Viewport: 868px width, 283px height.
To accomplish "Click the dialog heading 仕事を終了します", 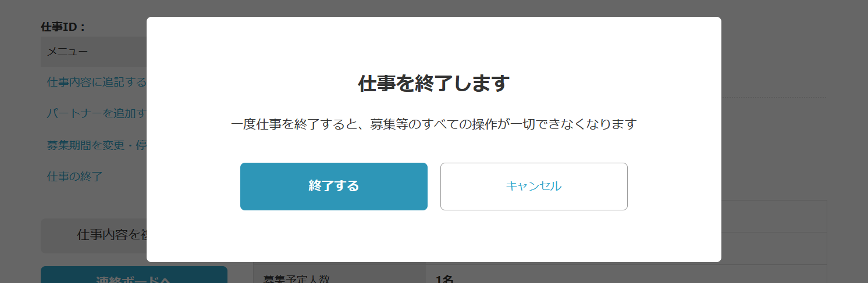I will pos(433,84).
